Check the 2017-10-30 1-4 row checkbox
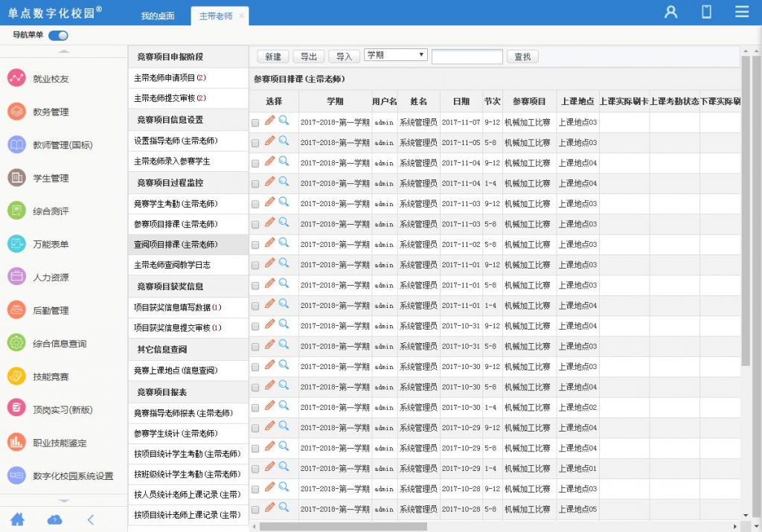The image size is (762, 532). [x=255, y=408]
